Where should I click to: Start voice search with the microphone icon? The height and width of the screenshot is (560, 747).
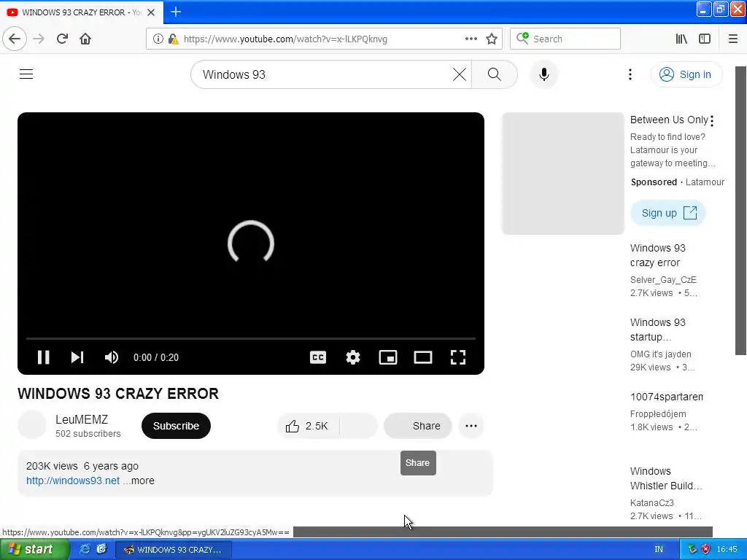(543, 74)
